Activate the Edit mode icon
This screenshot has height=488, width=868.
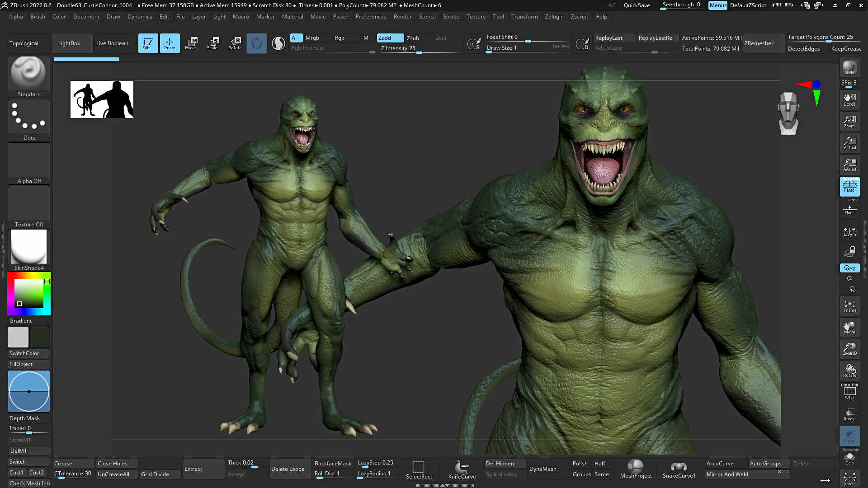[148, 43]
